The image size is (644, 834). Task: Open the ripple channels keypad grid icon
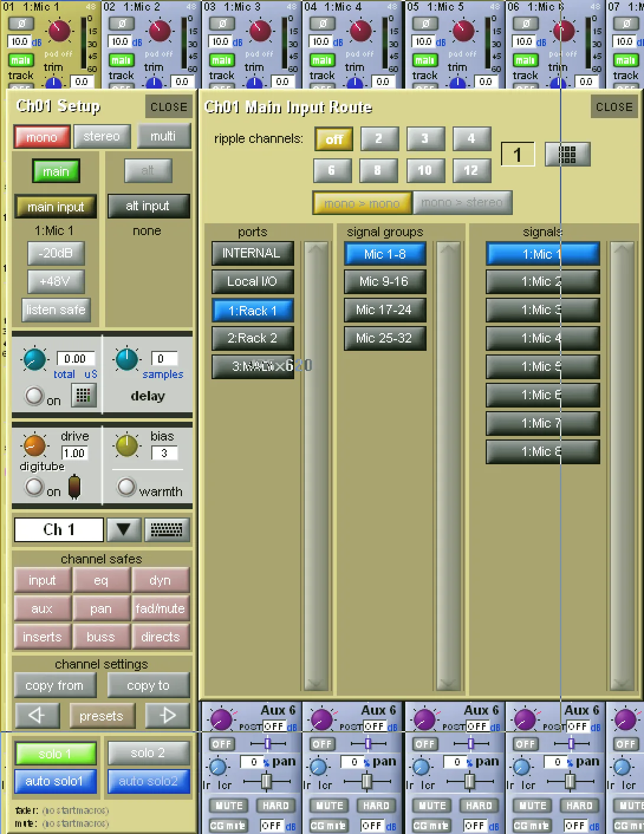point(567,155)
